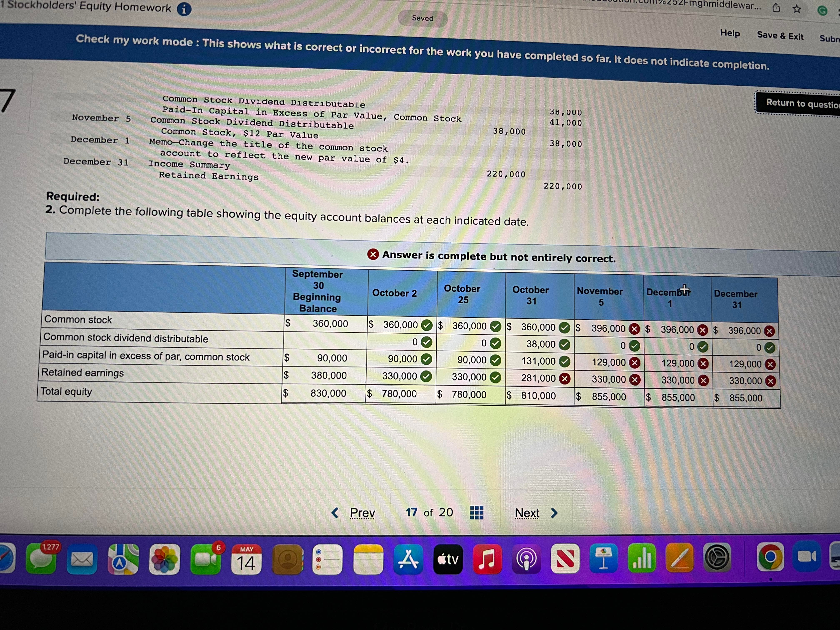Image resolution: width=840 pixels, height=630 pixels.
Task: Open News from the dock
Action: click(565, 558)
